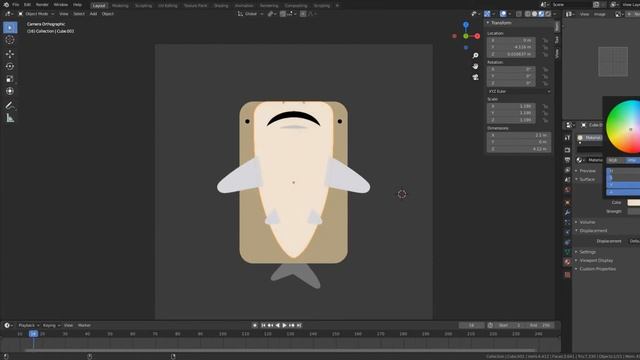Click the color wheel picker
Viewport: 640px width, 360px height.
coord(624,127)
